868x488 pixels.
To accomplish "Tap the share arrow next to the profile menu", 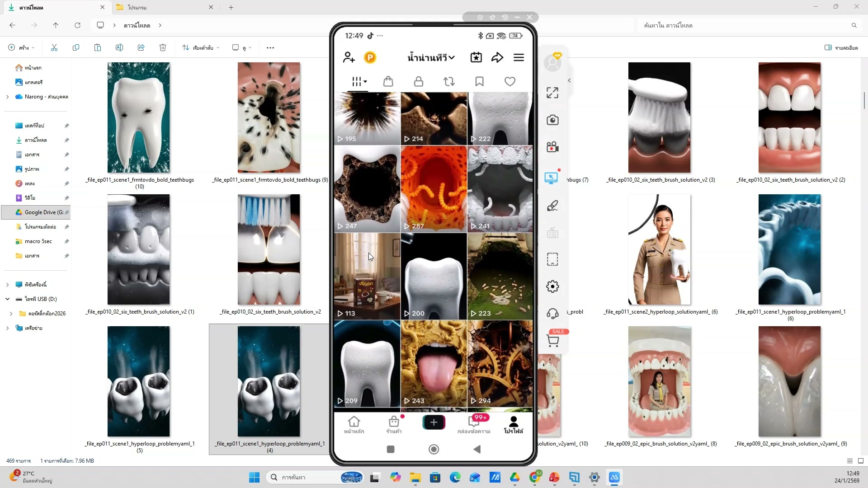I will click(x=497, y=57).
